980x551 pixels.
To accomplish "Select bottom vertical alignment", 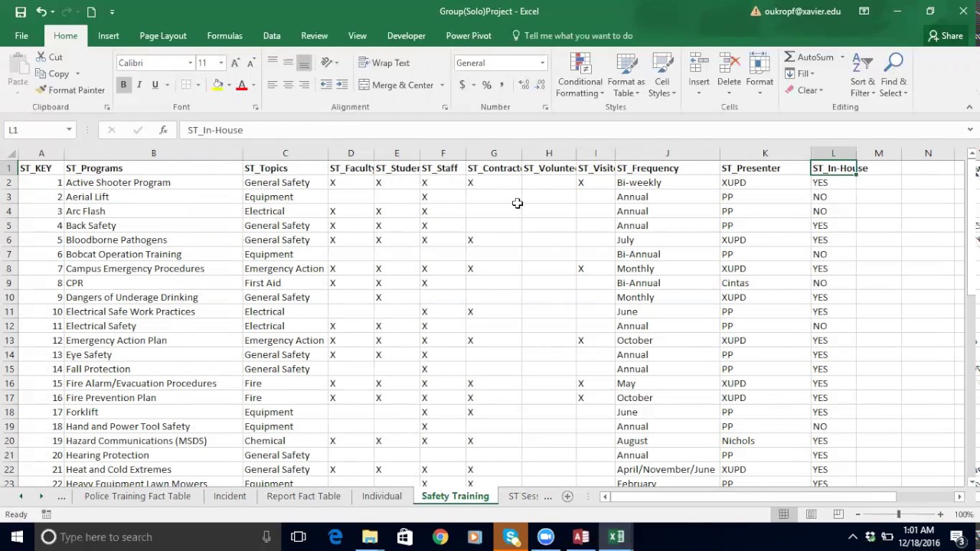I will point(304,63).
